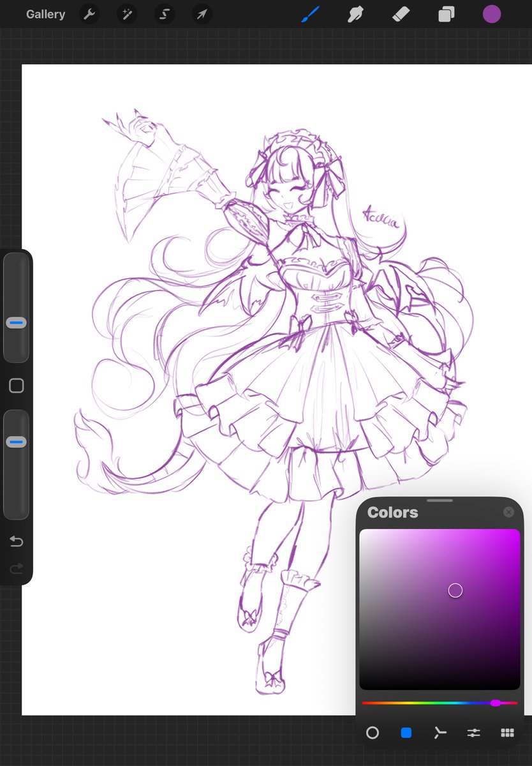Click the Colors panel title

coord(393,512)
